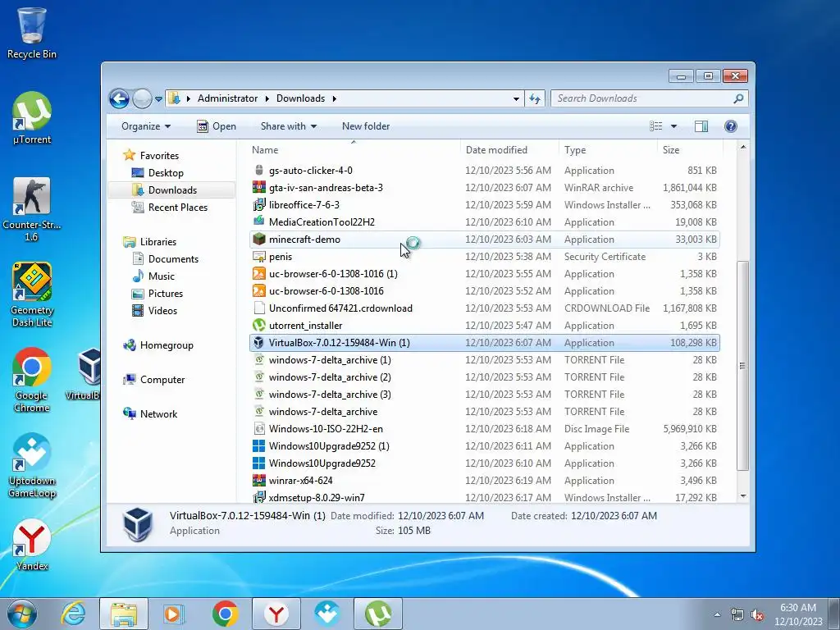Select the minecraft-demo file icon
The width and height of the screenshot is (840, 630).
tap(258, 240)
